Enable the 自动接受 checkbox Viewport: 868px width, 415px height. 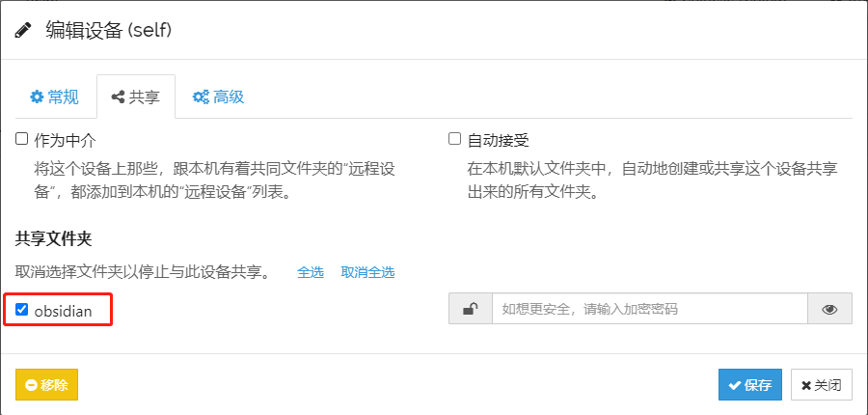tap(455, 139)
